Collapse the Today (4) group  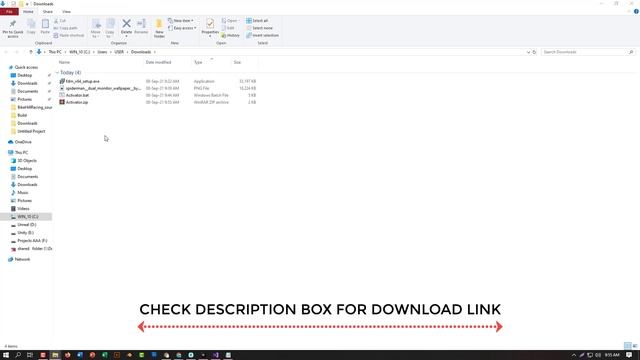coord(57,73)
